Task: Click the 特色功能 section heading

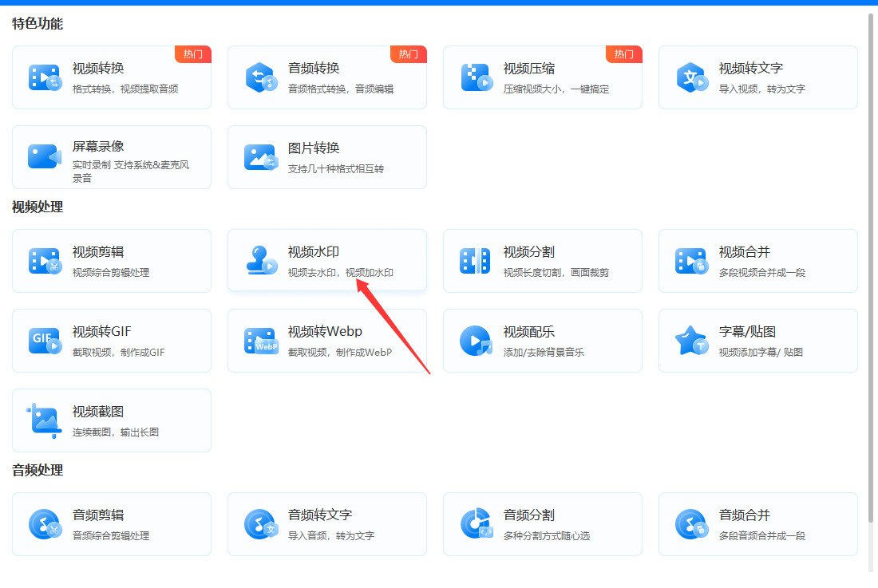Action: tap(38, 23)
